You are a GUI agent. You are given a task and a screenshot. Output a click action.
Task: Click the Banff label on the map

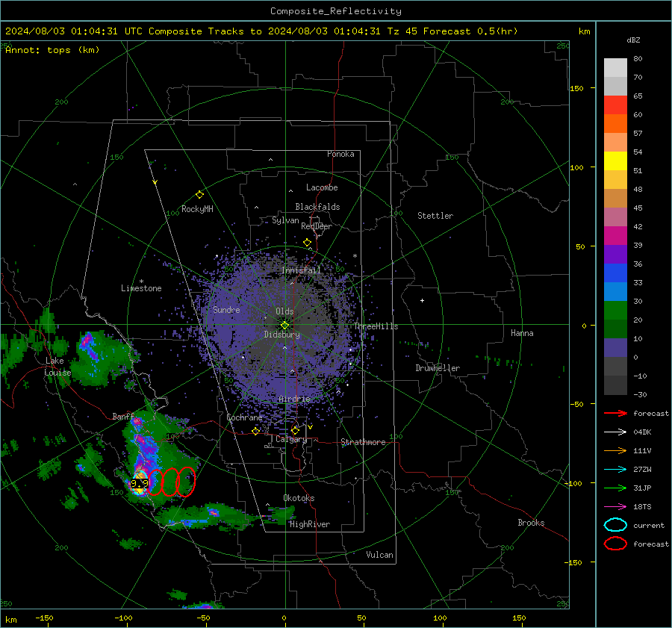123,417
